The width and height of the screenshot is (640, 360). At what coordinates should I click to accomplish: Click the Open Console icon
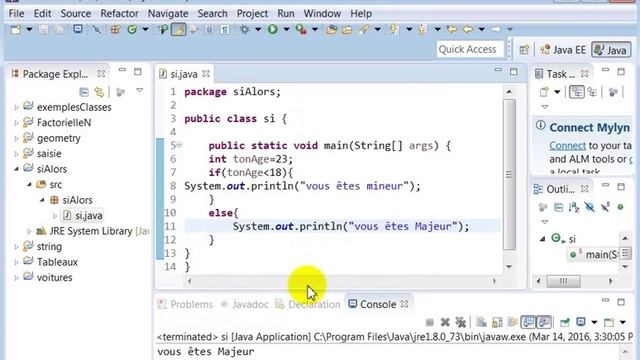pyautogui.click(x=609, y=322)
